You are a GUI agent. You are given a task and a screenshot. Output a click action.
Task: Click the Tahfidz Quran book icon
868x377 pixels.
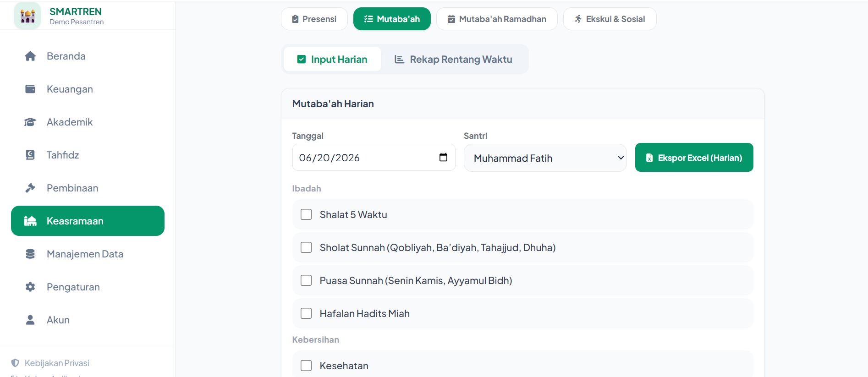click(x=30, y=155)
